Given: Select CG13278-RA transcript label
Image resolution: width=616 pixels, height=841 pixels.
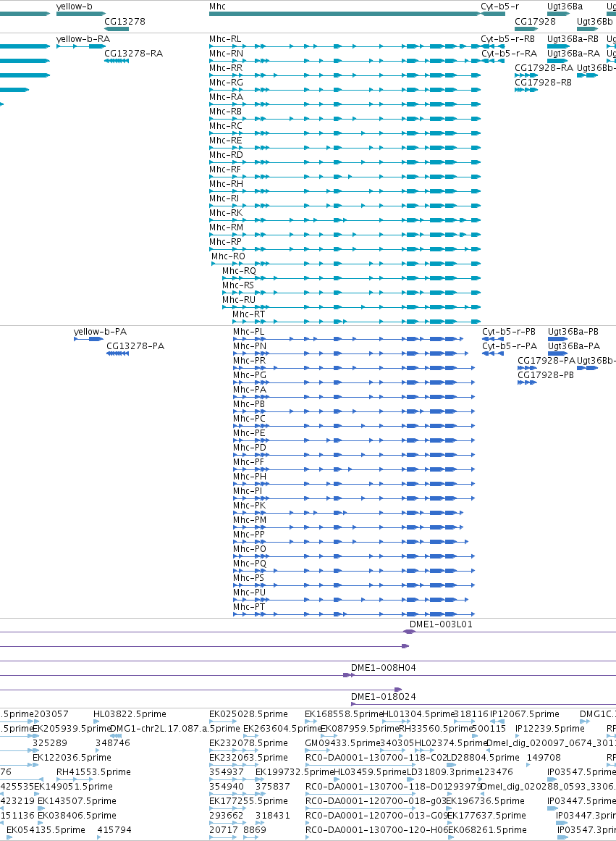Looking at the screenshot, I should (133, 54).
